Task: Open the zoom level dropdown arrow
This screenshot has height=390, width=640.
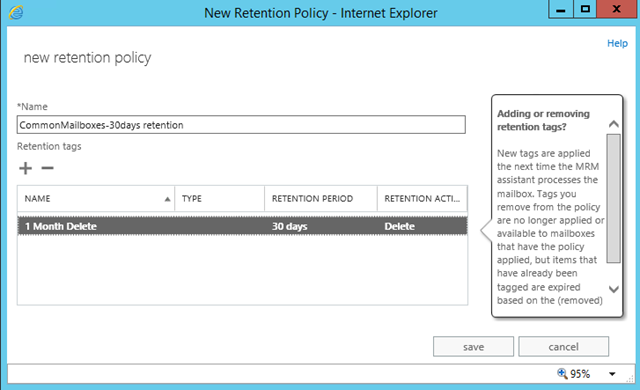Action: pyautogui.click(x=612, y=374)
